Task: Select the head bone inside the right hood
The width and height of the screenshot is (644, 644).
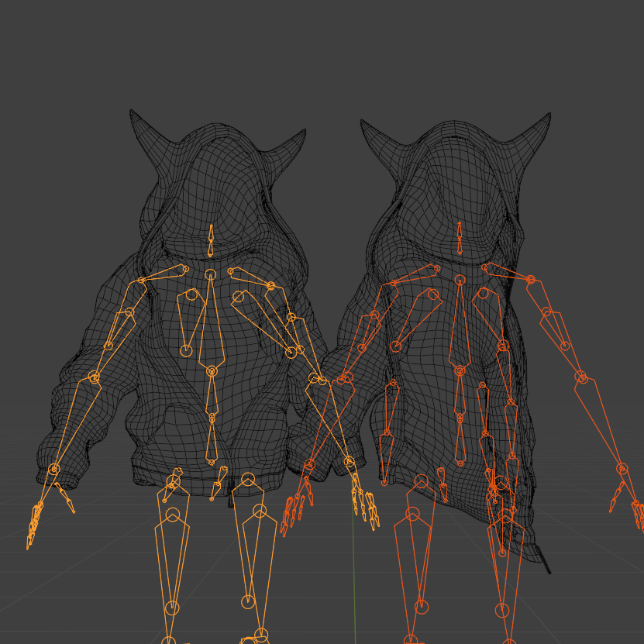Action: point(460,239)
